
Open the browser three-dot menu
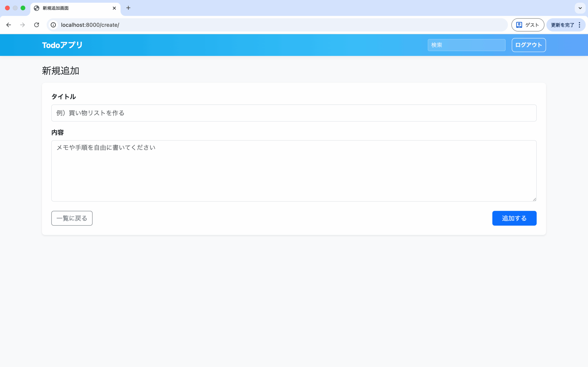(580, 25)
